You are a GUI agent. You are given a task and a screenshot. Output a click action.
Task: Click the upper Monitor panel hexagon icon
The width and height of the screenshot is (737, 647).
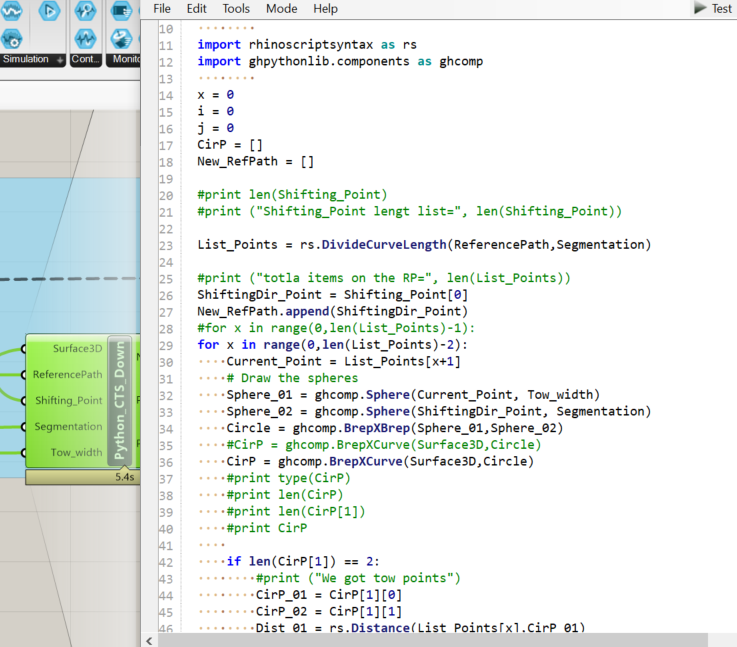pyautogui.click(x=121, y=11)
